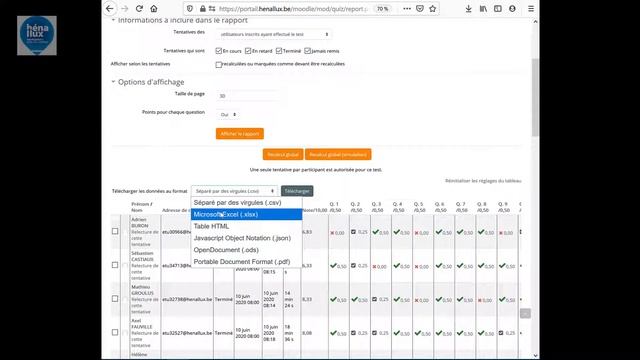Viewport: 640px width, 360px height.
Task: Reload the page with the refresh icon
Action: click(139, 9)
